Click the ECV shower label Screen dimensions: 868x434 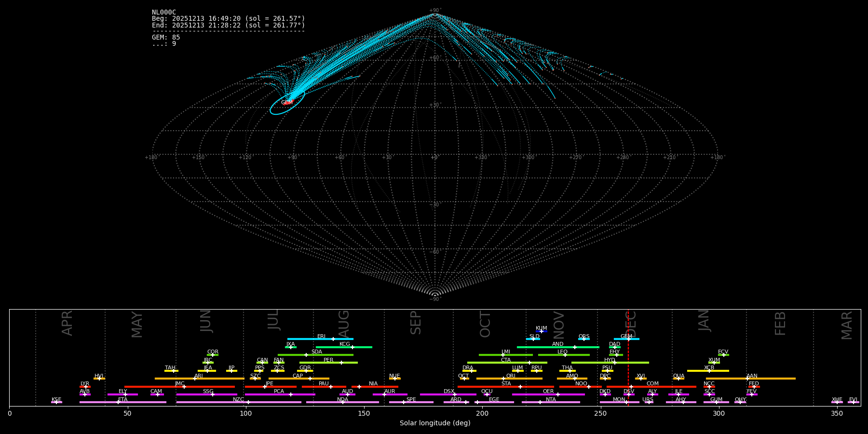(x=723, y=352)
